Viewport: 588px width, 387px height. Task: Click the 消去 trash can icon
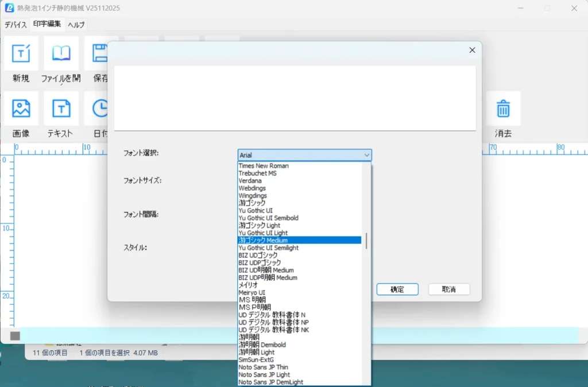(503, 109)
